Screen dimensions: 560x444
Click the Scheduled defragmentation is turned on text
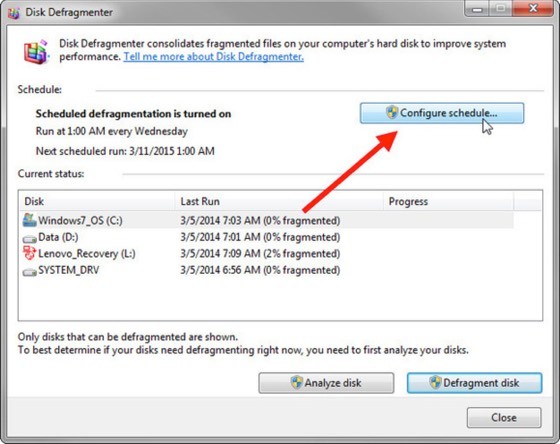pos(133,114)
